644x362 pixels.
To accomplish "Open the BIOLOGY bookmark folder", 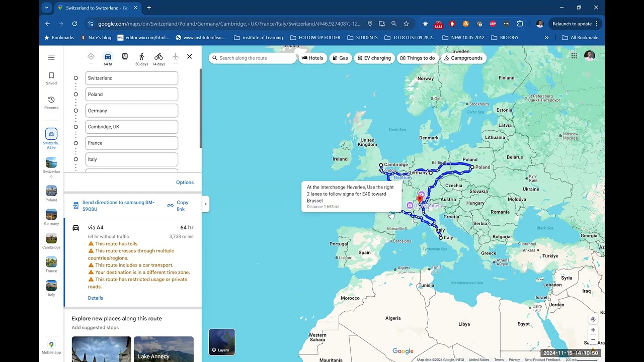I will click(x=505, y=38).
